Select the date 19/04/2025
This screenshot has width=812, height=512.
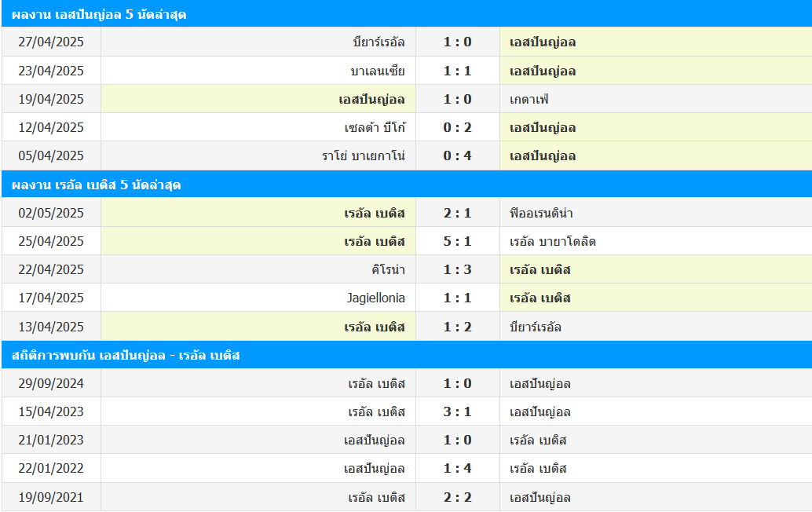tap(51, 100)
